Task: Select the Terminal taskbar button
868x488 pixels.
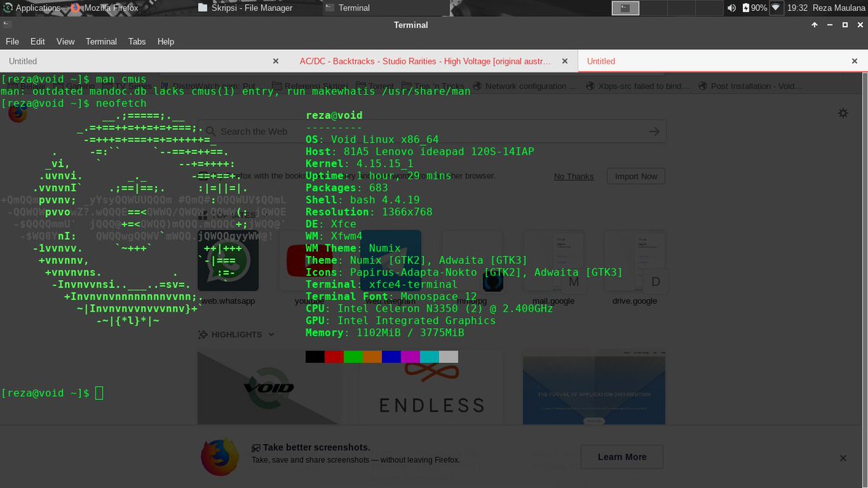Action: [x=348, y=8]
